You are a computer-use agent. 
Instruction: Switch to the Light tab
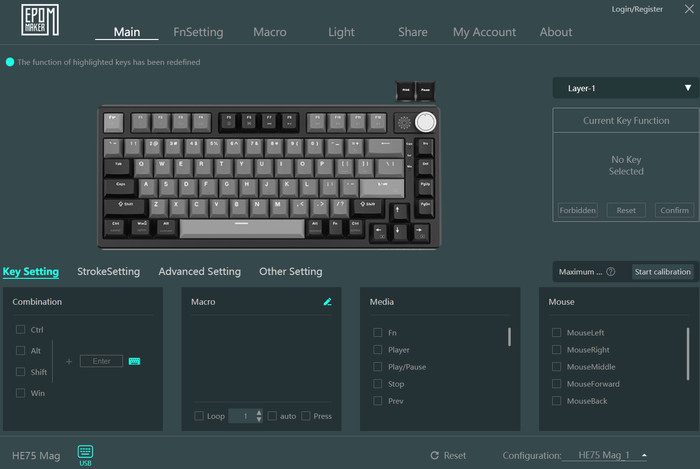tap(341, 32)
